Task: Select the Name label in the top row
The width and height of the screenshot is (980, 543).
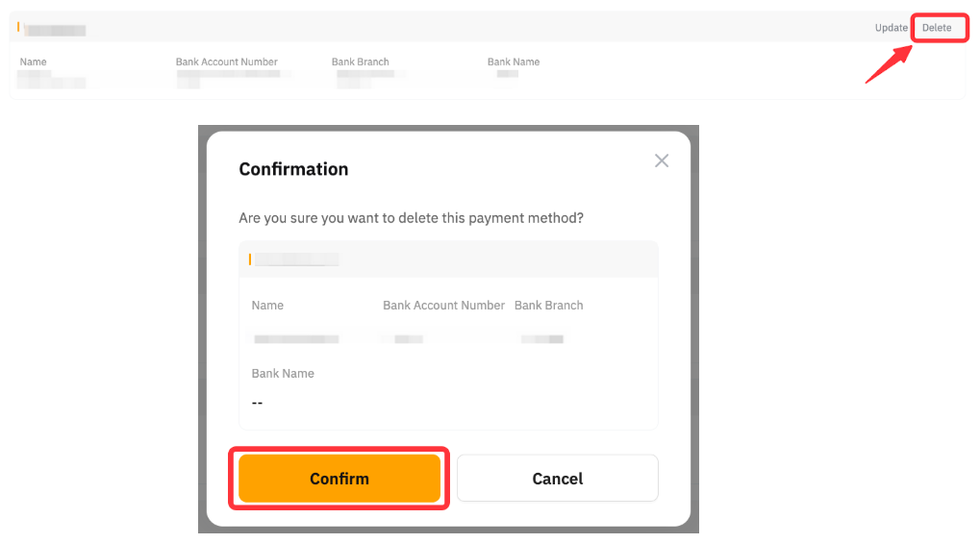Action: [x=33, y=62]
